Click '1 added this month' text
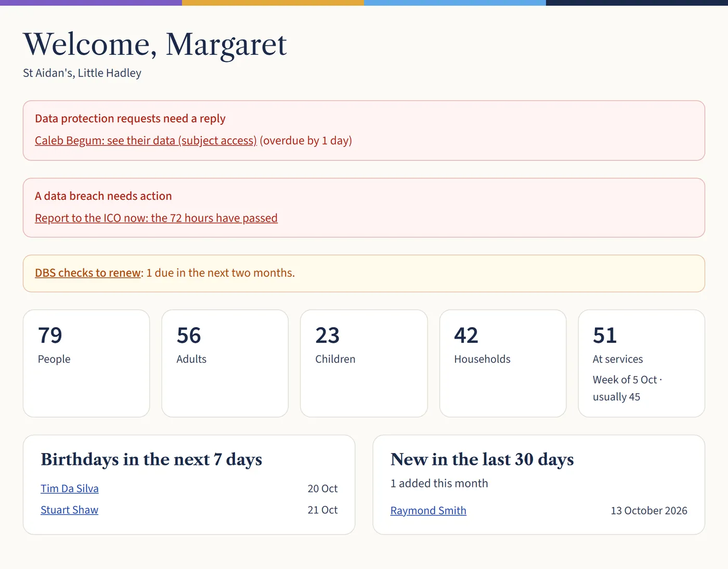Screen dimensions: 728x569 [x=439, y=483]
